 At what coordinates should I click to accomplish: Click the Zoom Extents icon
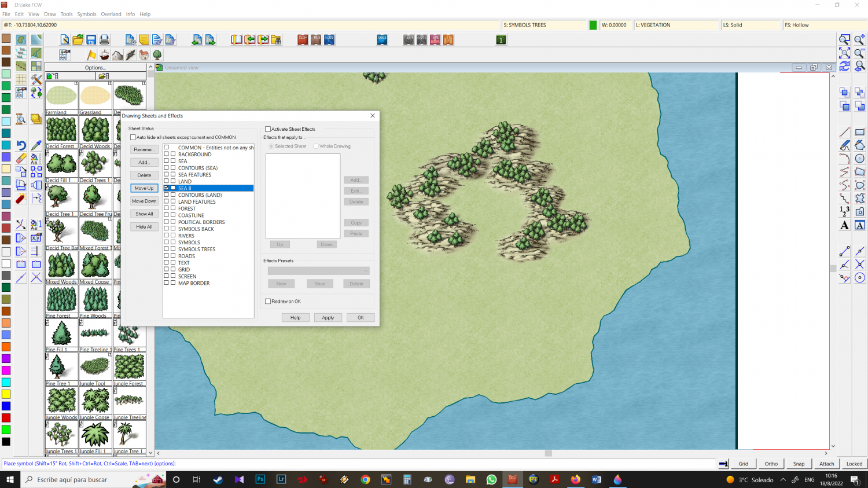(845, 53)
